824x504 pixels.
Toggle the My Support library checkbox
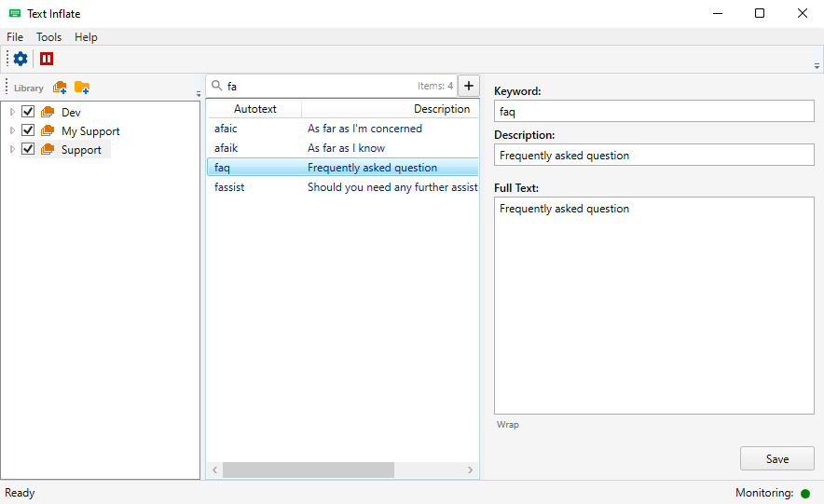28,130
